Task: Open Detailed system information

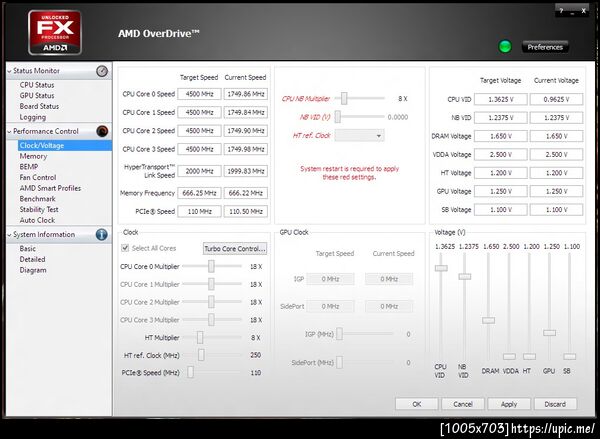Action: [32, 259]
